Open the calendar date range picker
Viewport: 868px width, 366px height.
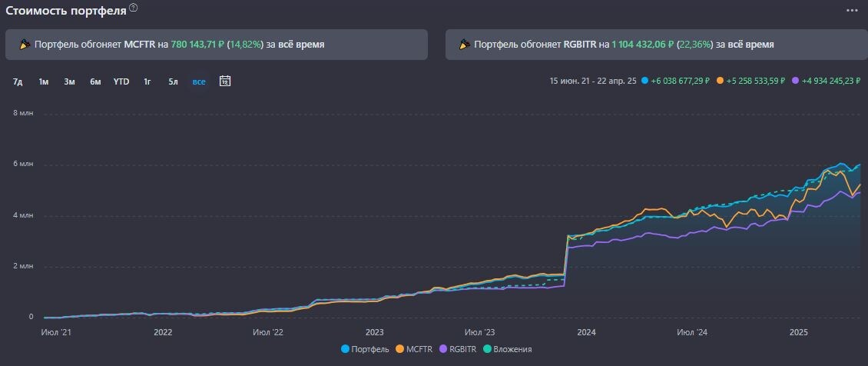[225, 82]
